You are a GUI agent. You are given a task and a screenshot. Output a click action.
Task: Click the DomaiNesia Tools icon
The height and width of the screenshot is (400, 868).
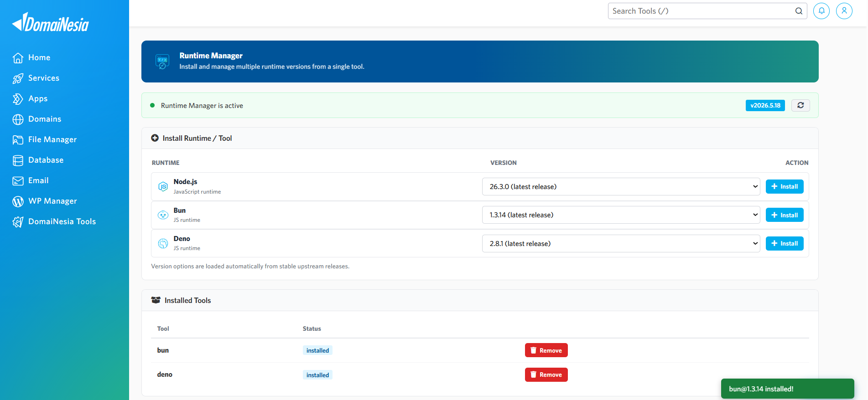(x=18, y=222)
